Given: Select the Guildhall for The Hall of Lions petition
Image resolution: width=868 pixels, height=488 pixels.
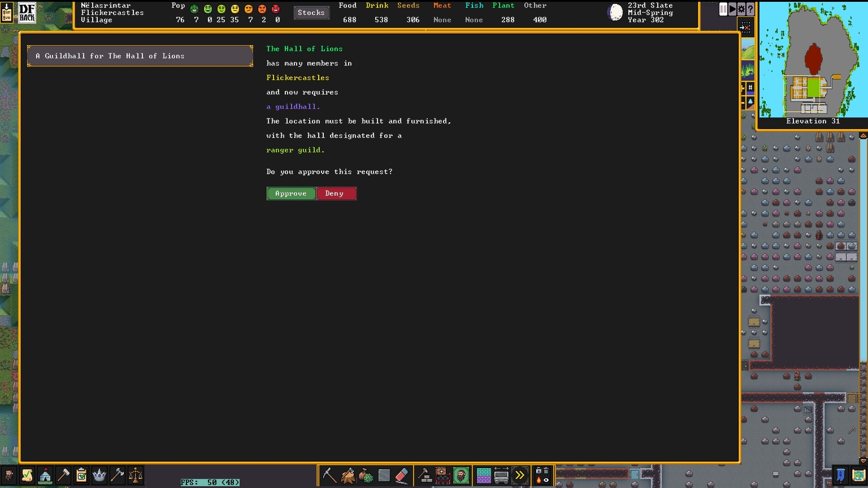Looking at the screenshot, I should (x=140, y=56).
